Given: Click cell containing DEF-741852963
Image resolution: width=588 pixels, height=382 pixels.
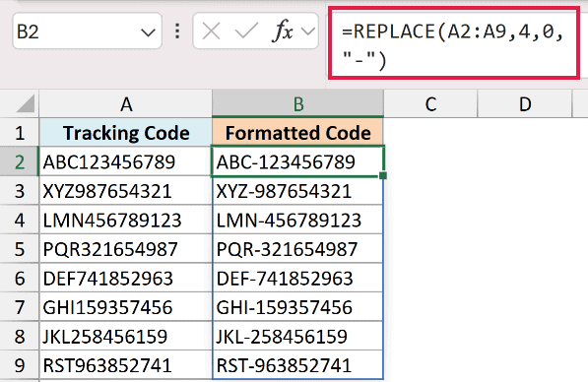Looking at the screenshot, I should 298,278.
